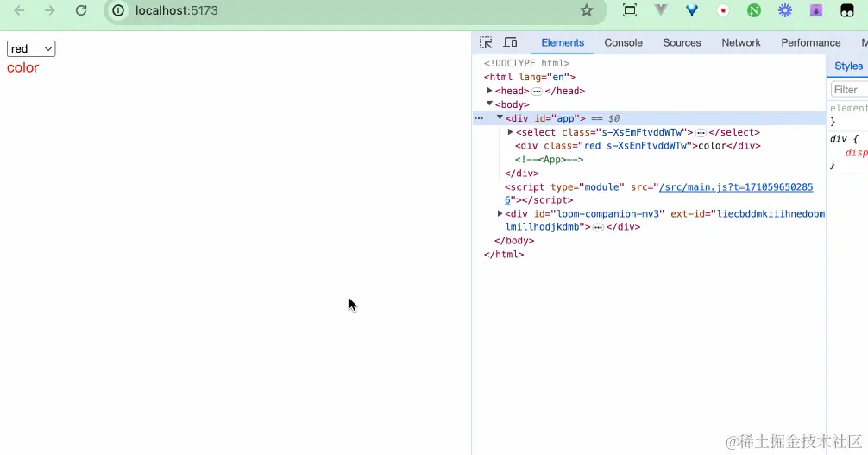Screen dimensions: 868x455
Task: Click the ellipsis inside the head tag
Action: pos(537,92)
